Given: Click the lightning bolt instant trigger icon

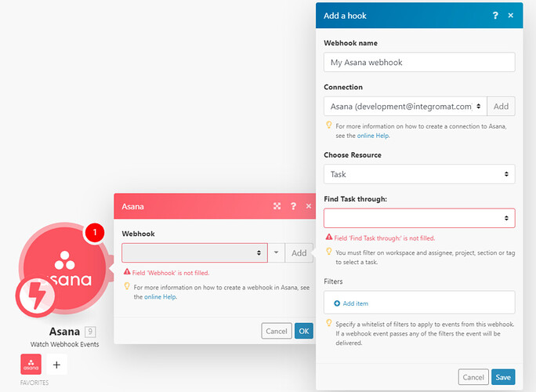Looking at the screenshot, I should tap(36, 296).
